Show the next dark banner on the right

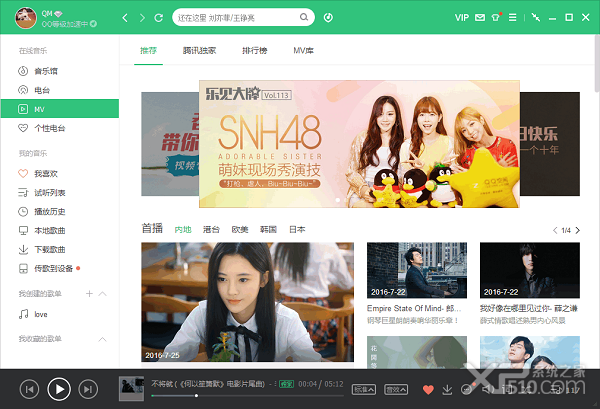[x=549, y=144]
